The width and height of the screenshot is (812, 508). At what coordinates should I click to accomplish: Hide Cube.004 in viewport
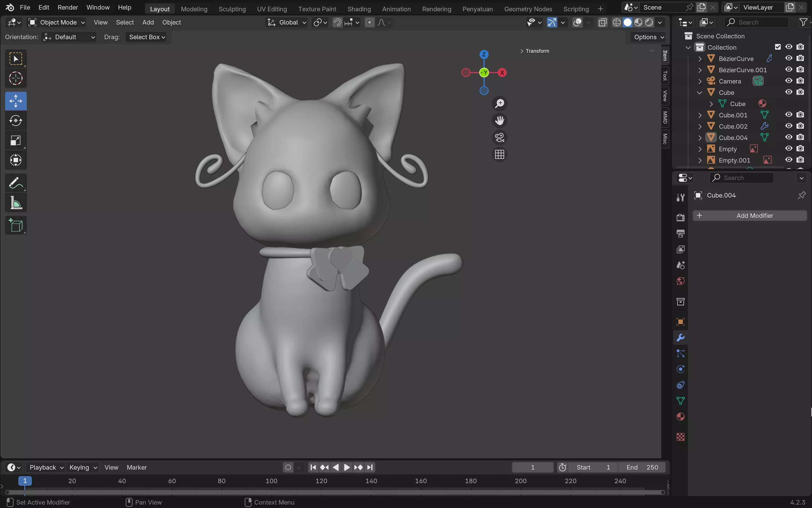point(789,137)
